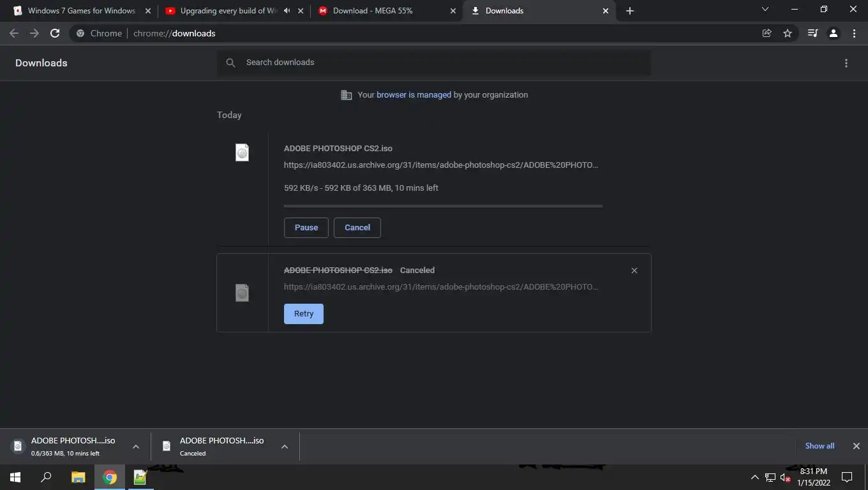Close the YouTube Upgrading every build tab

tap(301, 11)
